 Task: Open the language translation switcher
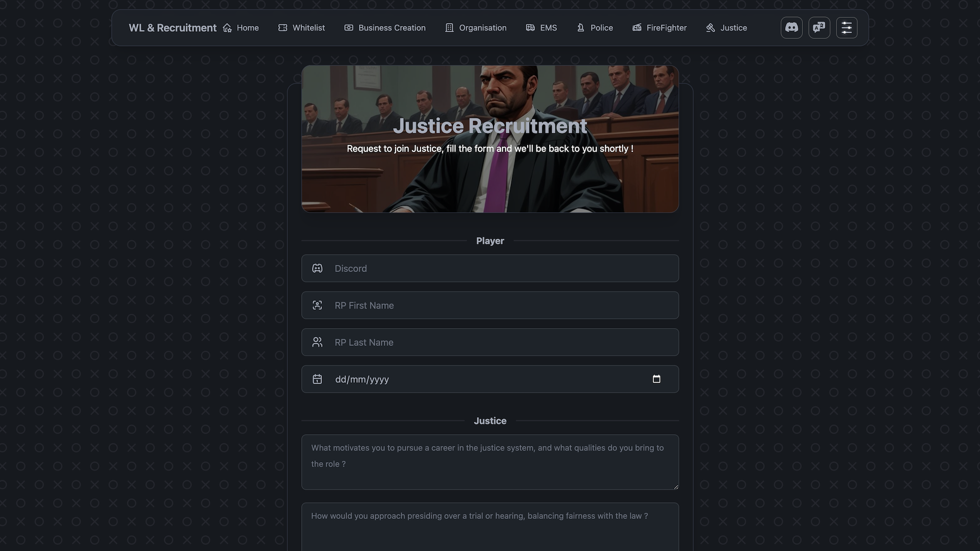pyautogui.click(x=819, y=28)
